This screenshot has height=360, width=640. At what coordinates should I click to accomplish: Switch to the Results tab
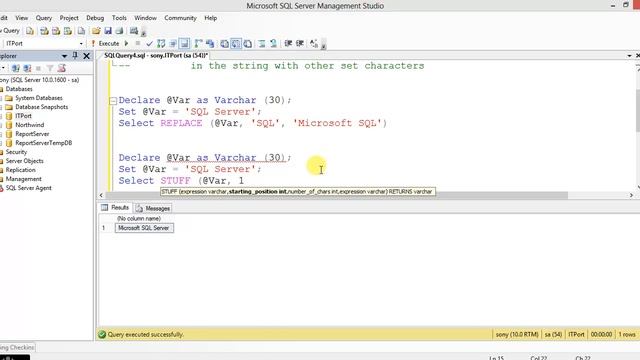(x=115, y=208)
